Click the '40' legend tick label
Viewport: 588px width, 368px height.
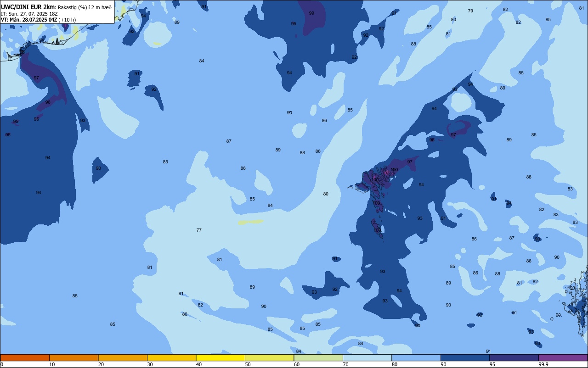tap(198, 364)
